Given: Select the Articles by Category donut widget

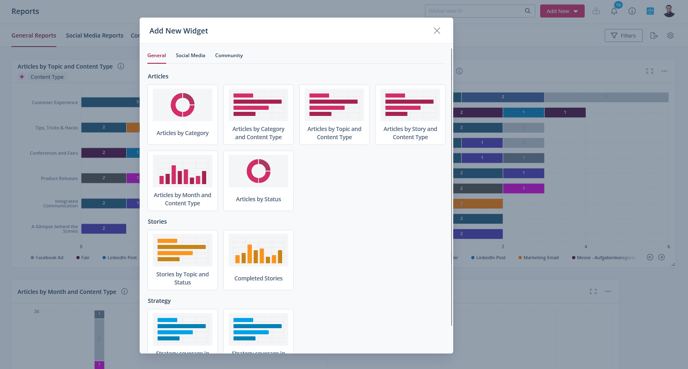Looking at the screenshot, I should click(182, 115).
